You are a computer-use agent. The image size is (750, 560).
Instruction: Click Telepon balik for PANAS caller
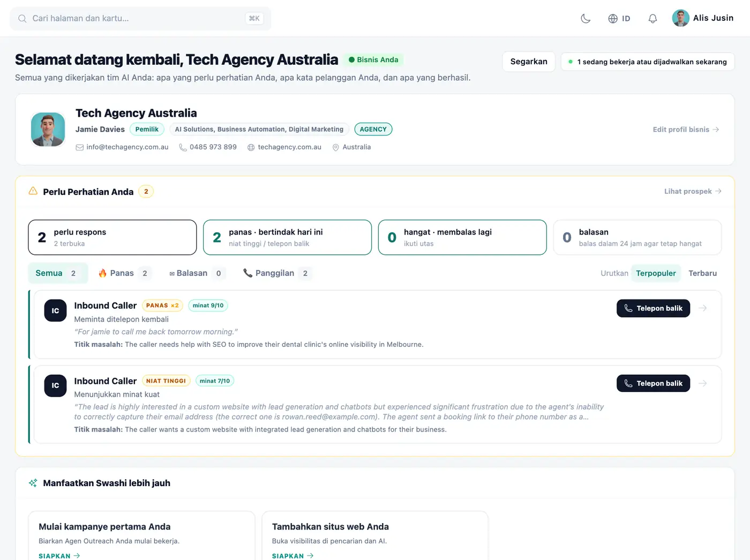coord(653,308)
